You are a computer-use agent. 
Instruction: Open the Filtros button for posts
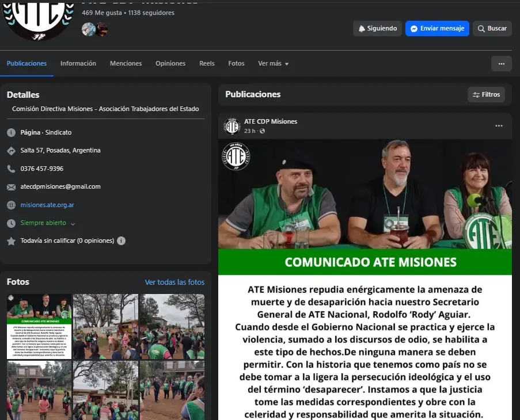[x=486, y=95]
